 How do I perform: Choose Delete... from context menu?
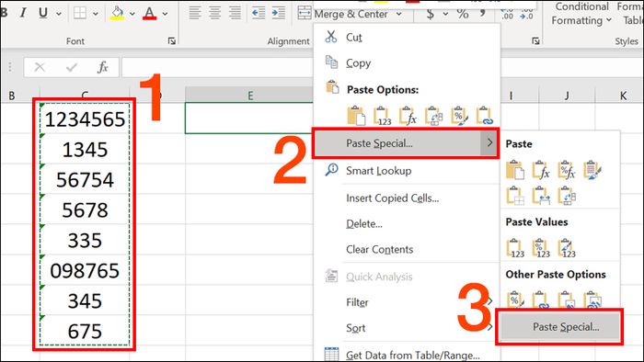tap(364, 224)
